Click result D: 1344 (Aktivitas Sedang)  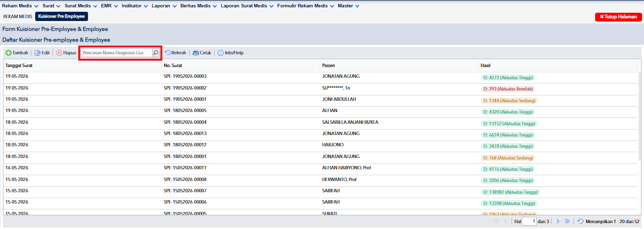point(509,100)
